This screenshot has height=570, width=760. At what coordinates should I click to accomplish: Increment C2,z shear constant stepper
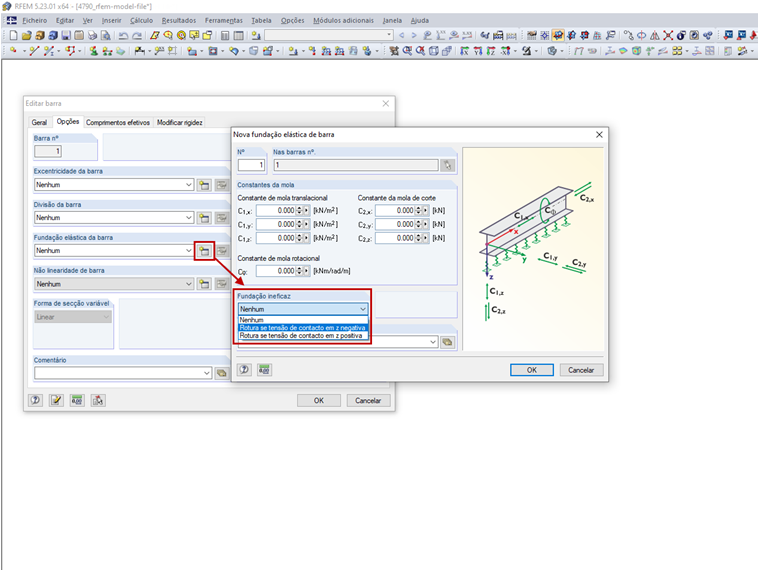pos(418,236)
